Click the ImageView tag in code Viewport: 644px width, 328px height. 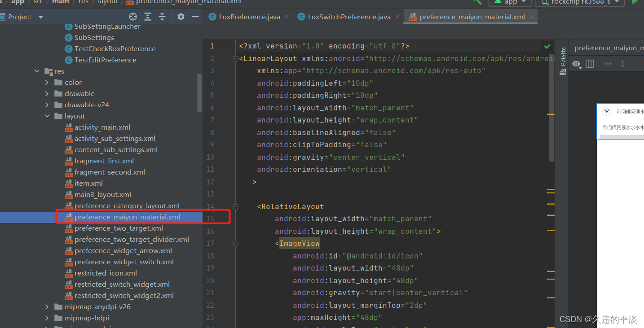[x=300, y=244]
